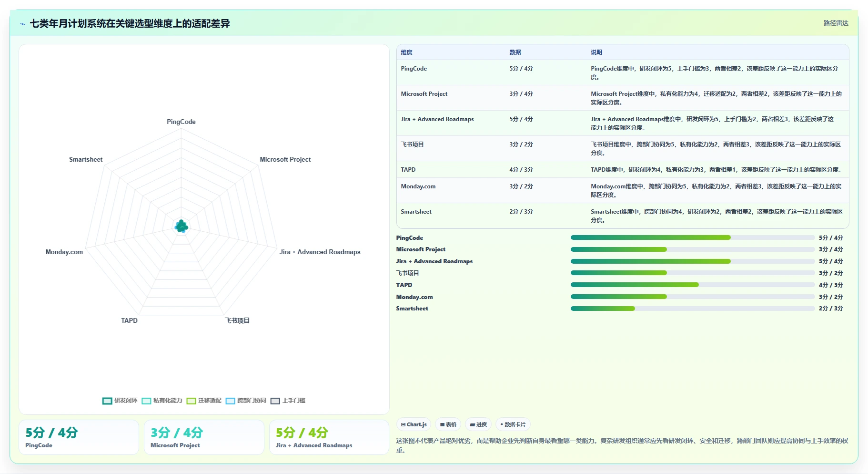Viewport: 868px width, 474px height.
Task: Click the Monday.com radar axis label
Action: tap(64, 252)
